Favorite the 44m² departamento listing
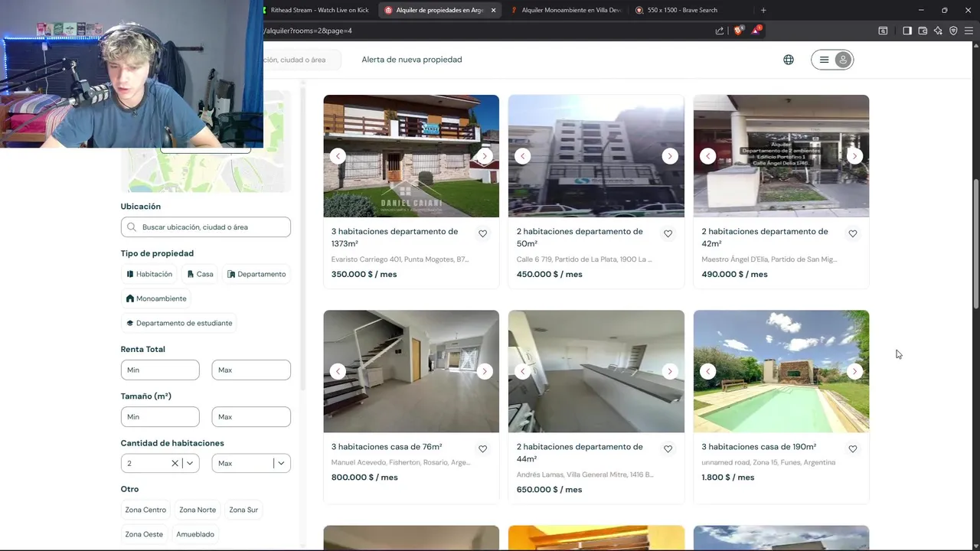The width and height of the screenshot is (980, 551). [668, 449]
